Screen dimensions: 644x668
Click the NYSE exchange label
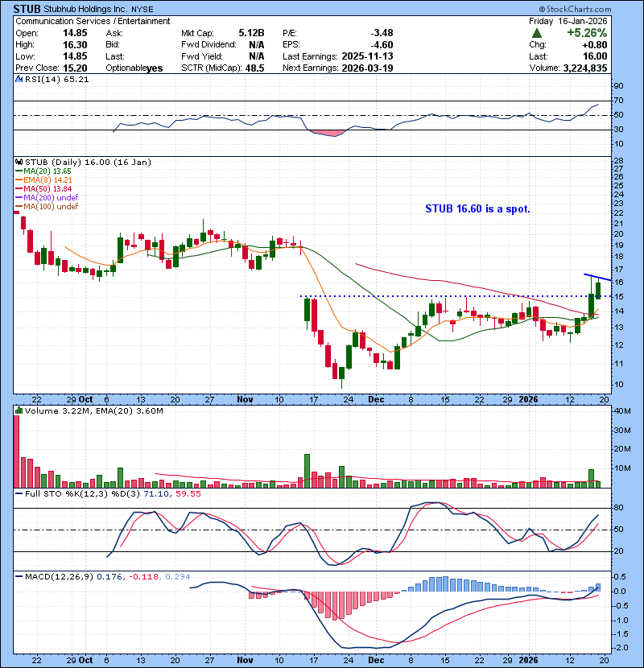click(142, 9)
